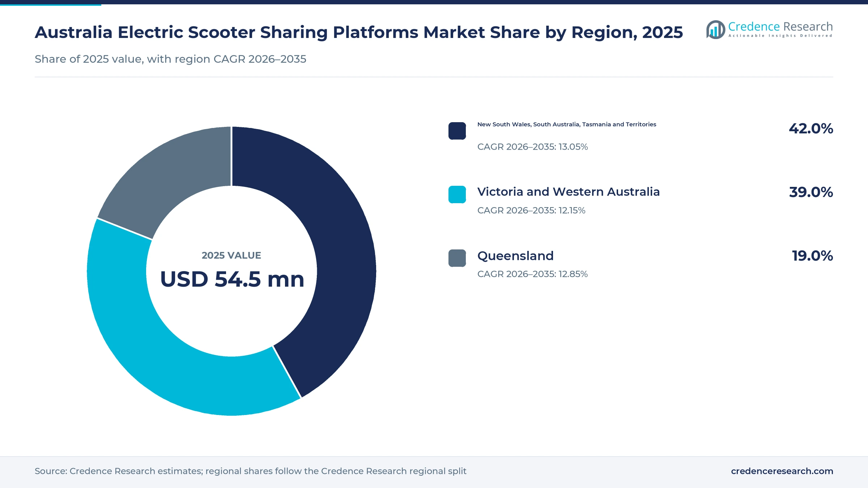The height and width of the screenshot is (488, 868).
Task: Select the gray Queensland legend swatch
Action: pyautogui.click(x=457, y=258)
